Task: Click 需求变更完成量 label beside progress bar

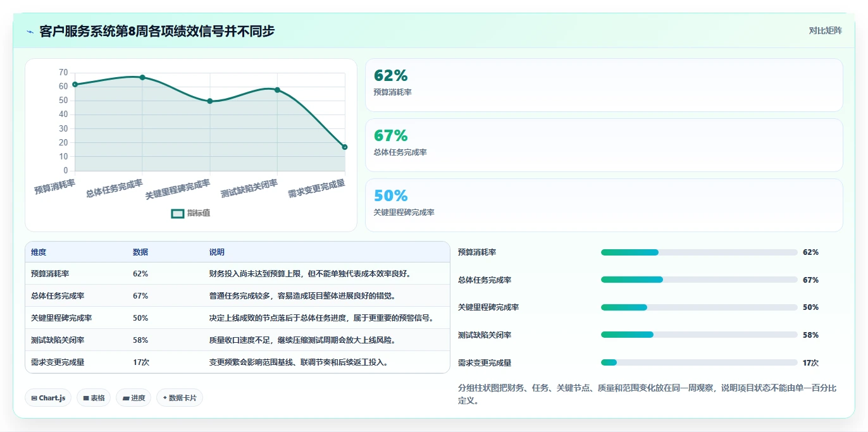Action: [x=485, y=362]
